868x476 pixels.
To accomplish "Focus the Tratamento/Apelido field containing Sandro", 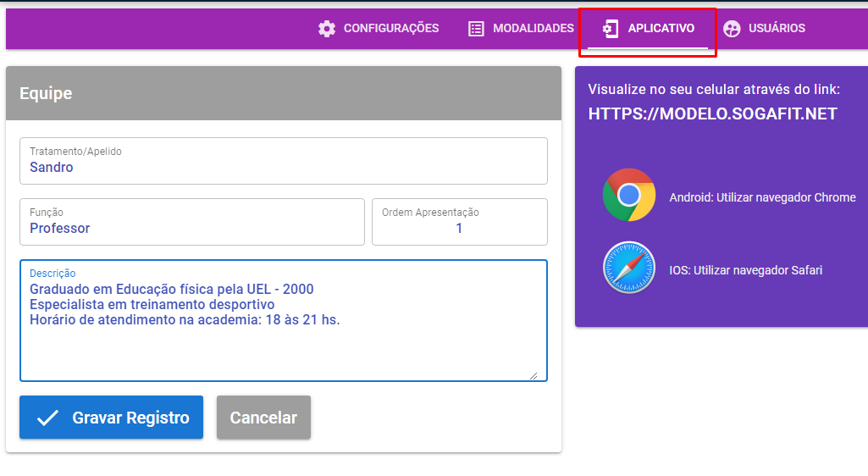I will [x=283, y=167].
